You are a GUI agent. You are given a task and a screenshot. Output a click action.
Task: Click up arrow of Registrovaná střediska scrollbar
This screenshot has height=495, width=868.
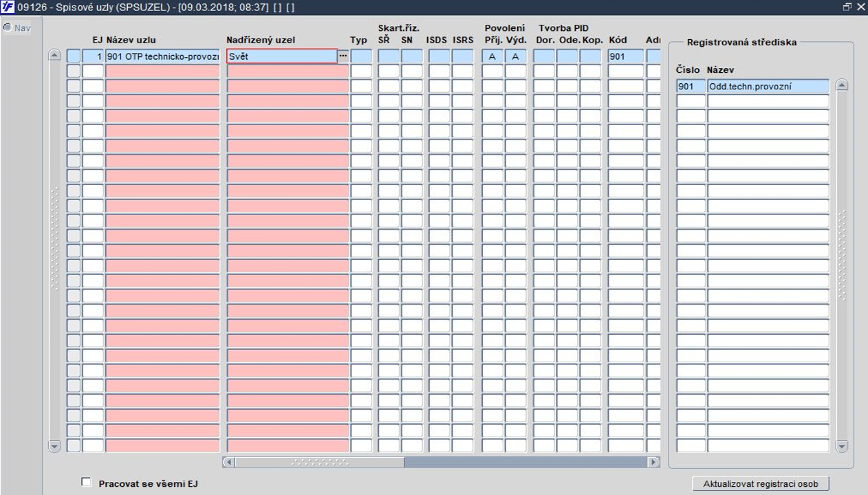tap(842, 86)
